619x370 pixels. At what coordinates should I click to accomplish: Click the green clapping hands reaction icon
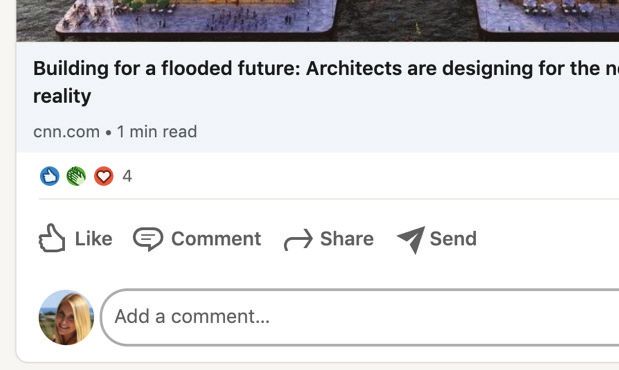77,176
